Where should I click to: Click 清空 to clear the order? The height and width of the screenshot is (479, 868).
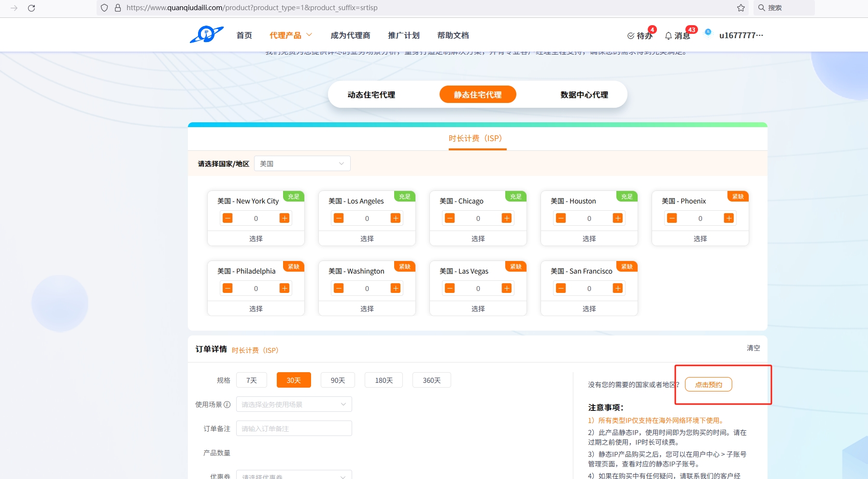[753, 348]
